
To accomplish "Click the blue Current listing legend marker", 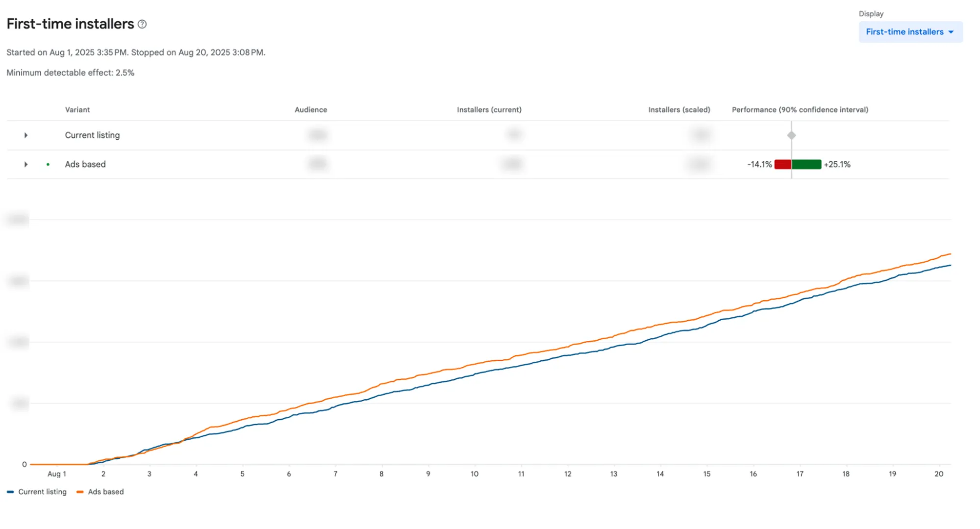I will [x=10, y=492].
